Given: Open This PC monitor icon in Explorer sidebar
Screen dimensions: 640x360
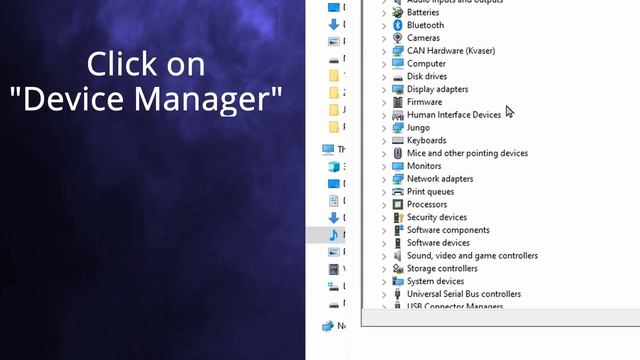Looking at the screenshot, I should pyautogui.click(x=328, y=149).
